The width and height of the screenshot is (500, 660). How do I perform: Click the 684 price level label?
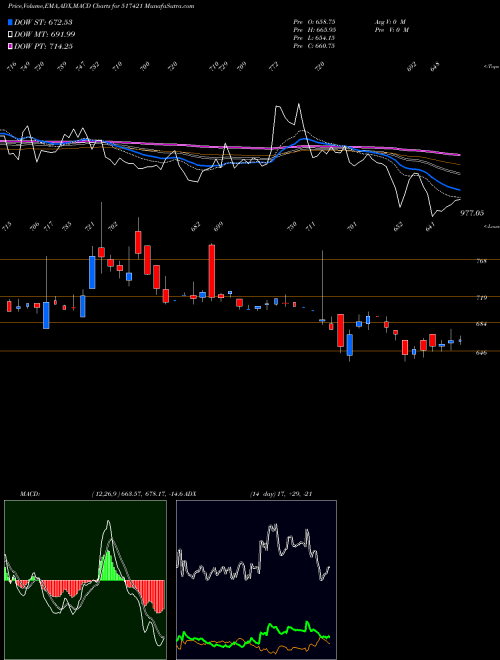tap(481, 324)
